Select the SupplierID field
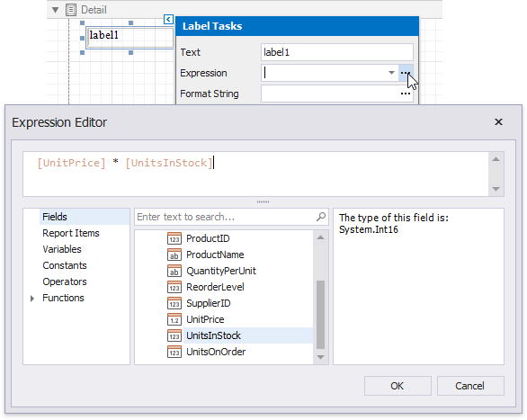Screen dimensions: 527x420 click(x=209, y=303)
